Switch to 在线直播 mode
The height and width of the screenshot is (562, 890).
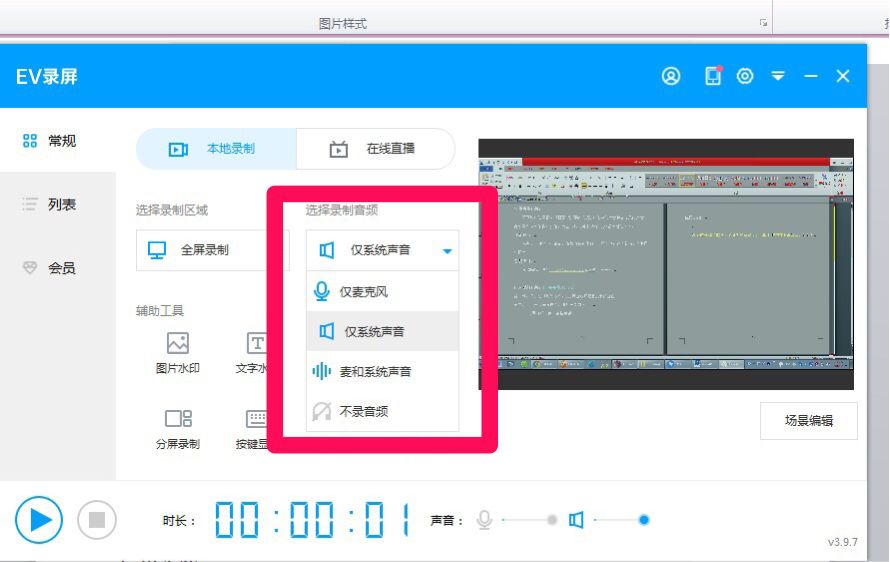(375, 149)
